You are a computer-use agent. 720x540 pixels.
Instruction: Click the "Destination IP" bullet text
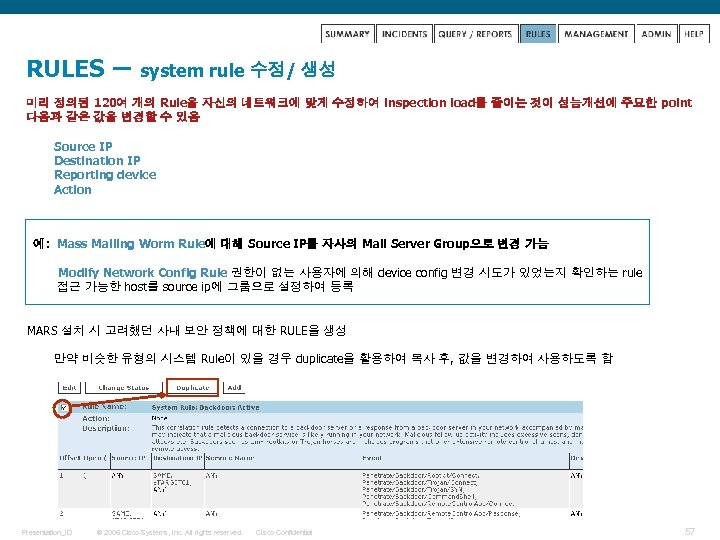(97, 161)
